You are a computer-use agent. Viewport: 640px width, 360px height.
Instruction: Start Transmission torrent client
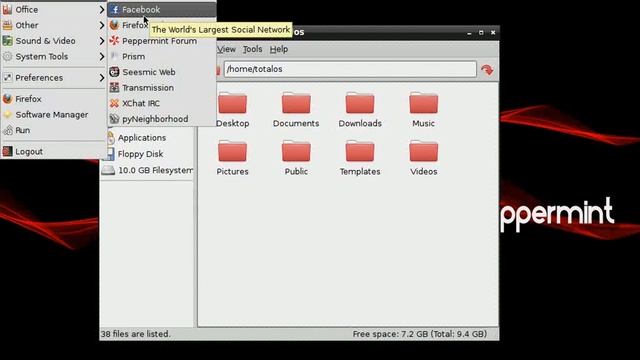(x=162, y=88)
